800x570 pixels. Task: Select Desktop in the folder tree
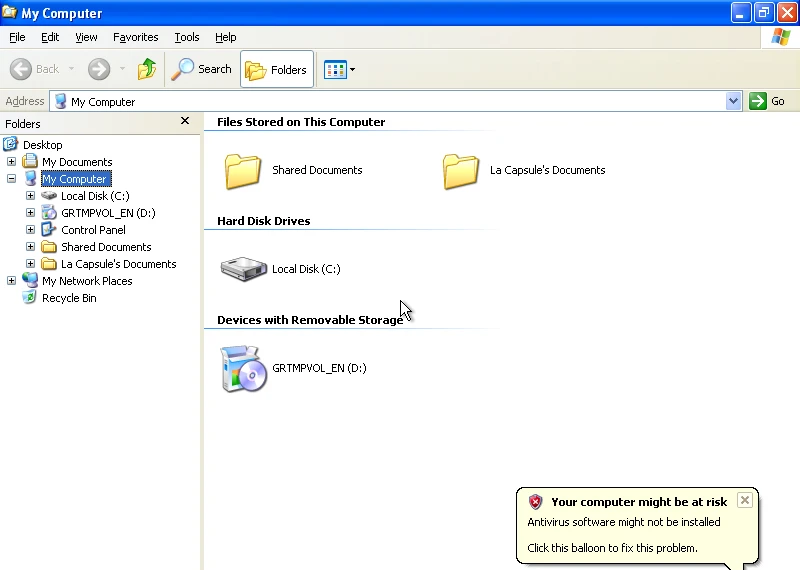pyautogui.click(x=42, y=145)
